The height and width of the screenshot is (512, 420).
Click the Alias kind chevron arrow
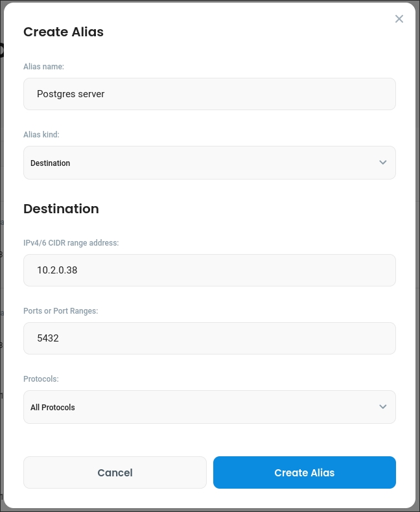382,163
